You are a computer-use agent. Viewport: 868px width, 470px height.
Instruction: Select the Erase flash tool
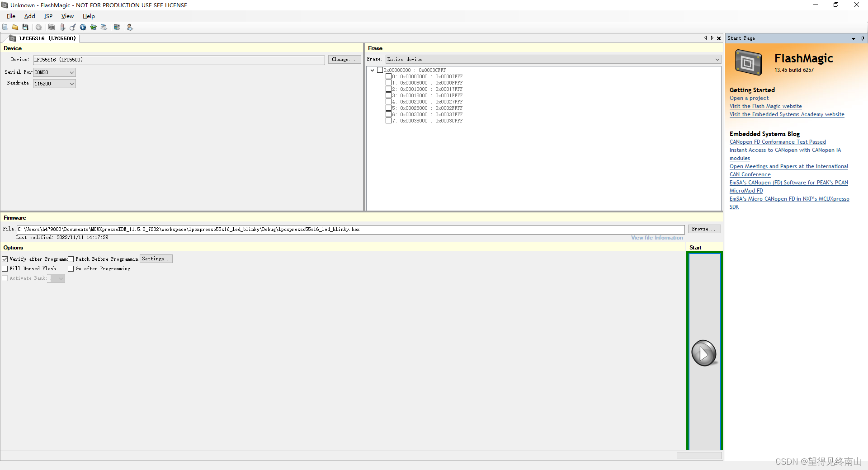pos(63,27)
